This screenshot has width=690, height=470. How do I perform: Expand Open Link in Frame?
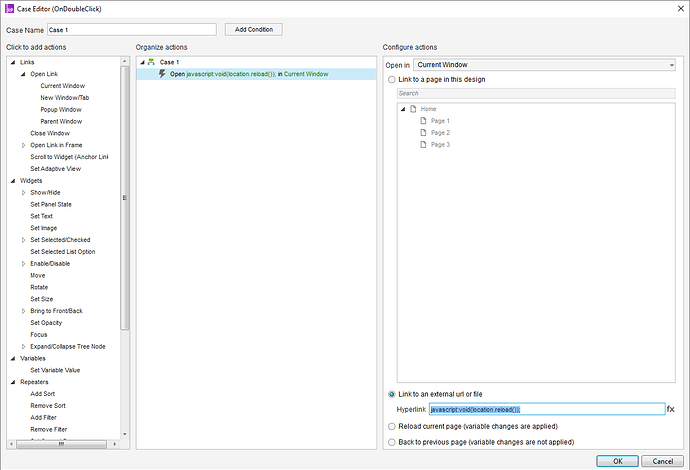pos(24,145)
